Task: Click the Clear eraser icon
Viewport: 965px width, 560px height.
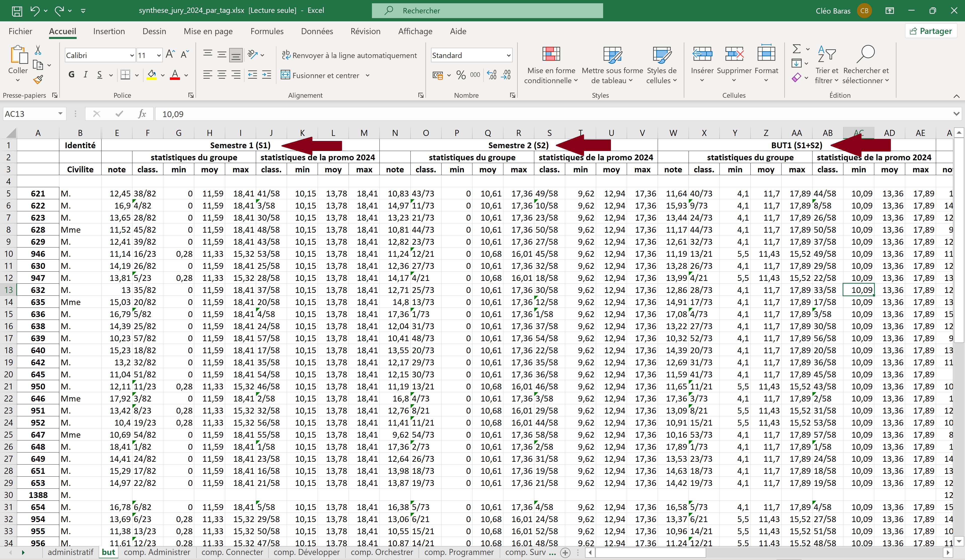Action: 797,78
